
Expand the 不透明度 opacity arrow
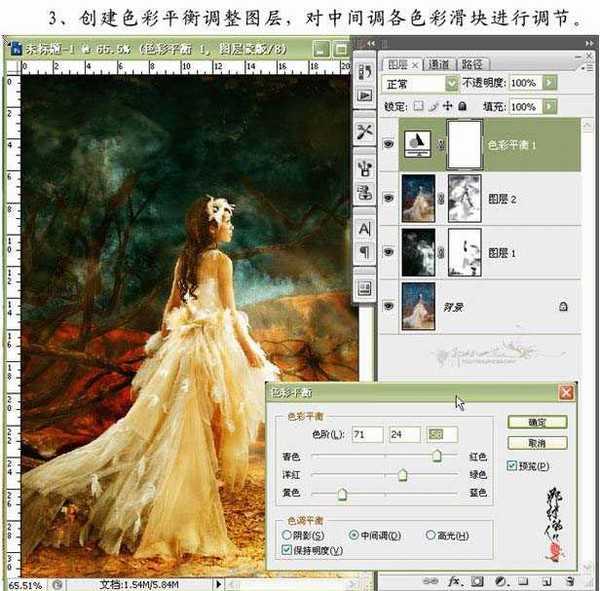click(x=547, y=84)
